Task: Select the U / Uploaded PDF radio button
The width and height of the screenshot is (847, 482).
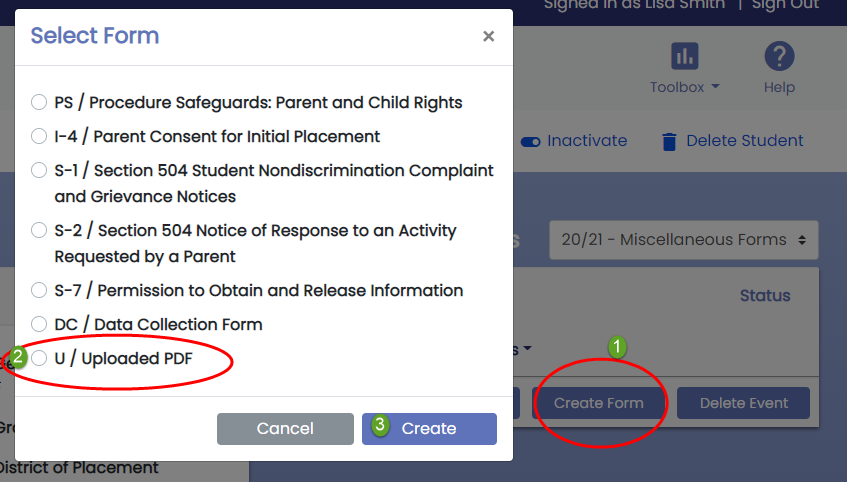Action: coord(39,358)
